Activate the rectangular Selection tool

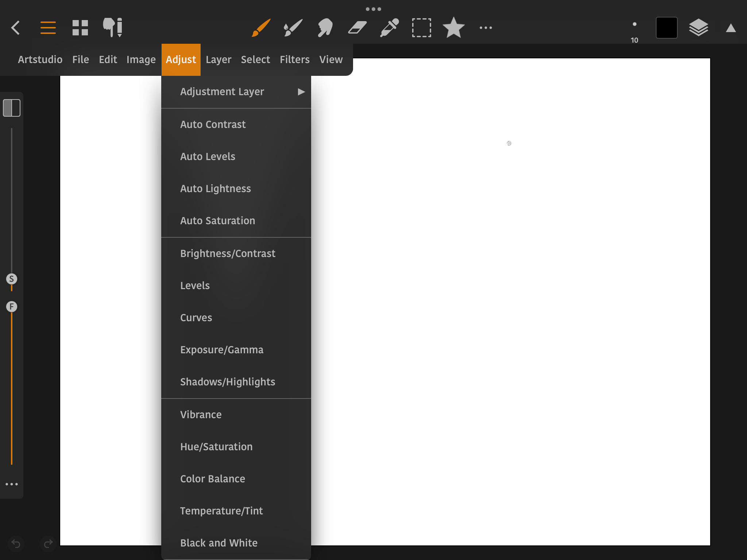pyautogui.click(x=421, y=28)
